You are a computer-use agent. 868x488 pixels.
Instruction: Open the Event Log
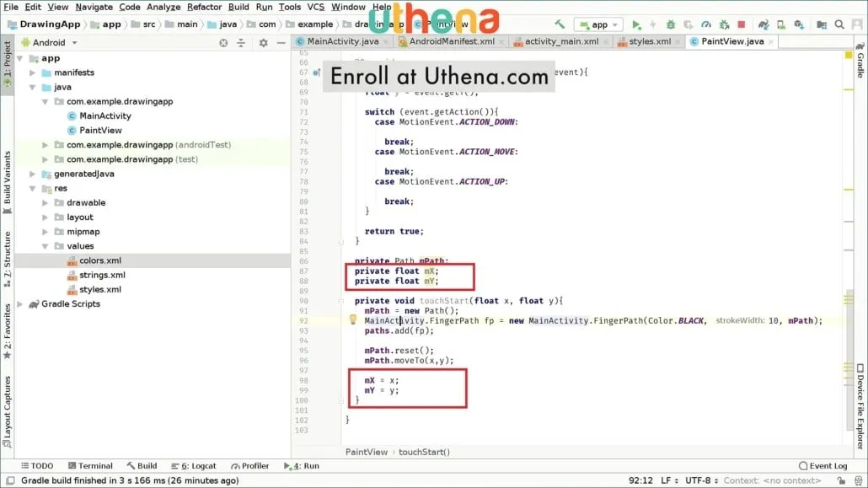click(823, 466)
